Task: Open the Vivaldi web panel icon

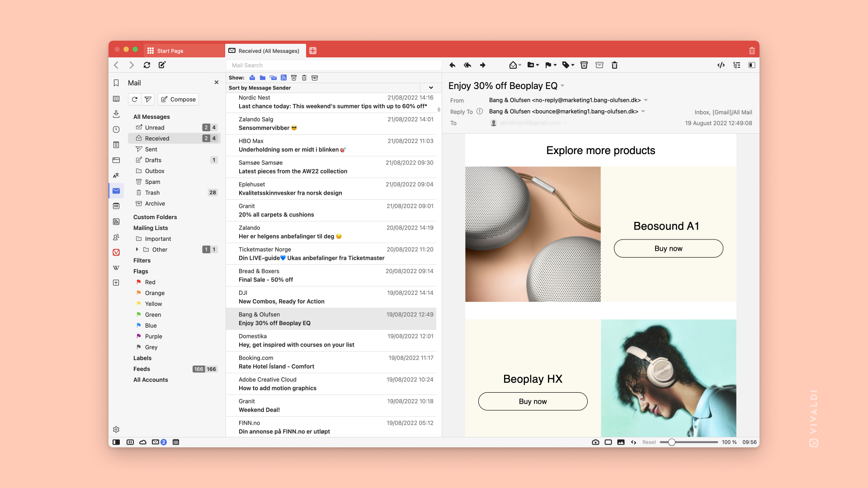Action: [x=116, y=252]
